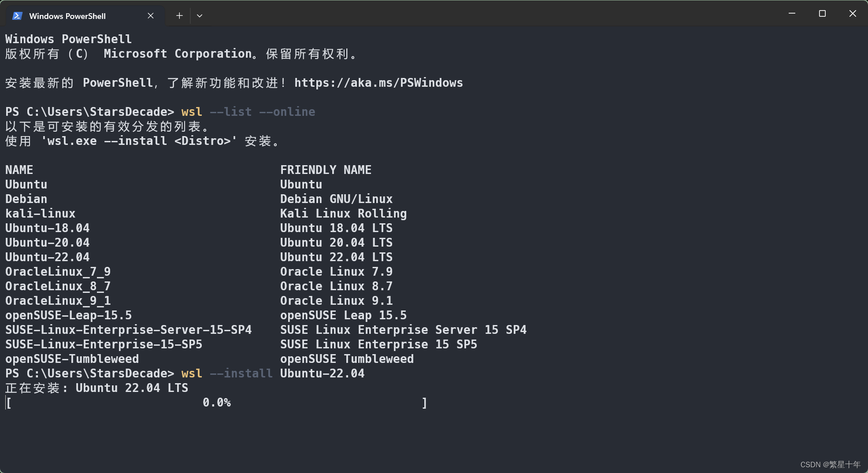Click the NAME column header
Viewport: 868px width, 473px height.
click(19, 170)
